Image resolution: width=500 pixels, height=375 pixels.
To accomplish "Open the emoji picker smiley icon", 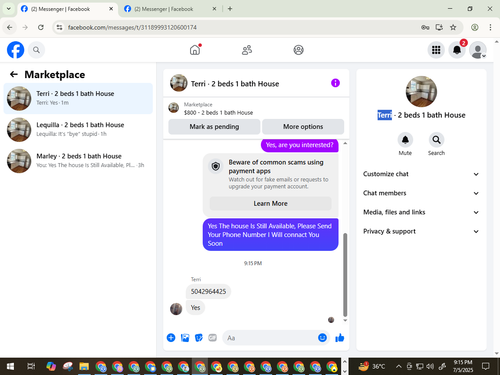I will [x=322, y=338].
